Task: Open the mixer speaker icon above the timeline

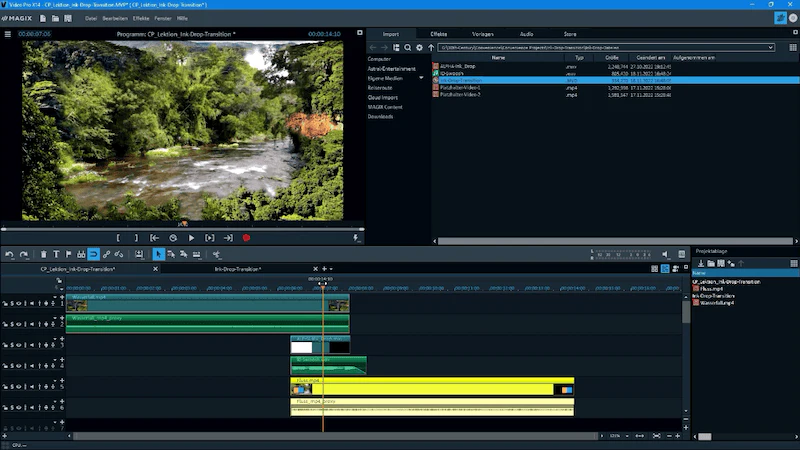Action: tap(665, 254)
